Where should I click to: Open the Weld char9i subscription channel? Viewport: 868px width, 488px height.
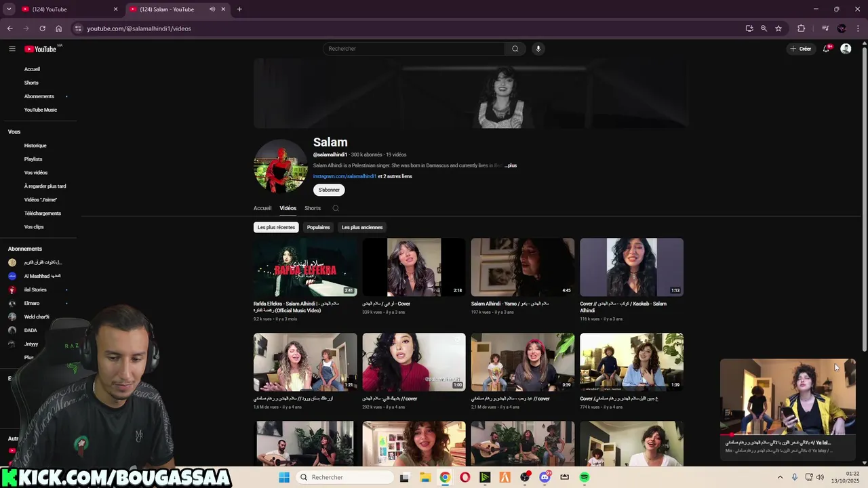pos(38,317)
